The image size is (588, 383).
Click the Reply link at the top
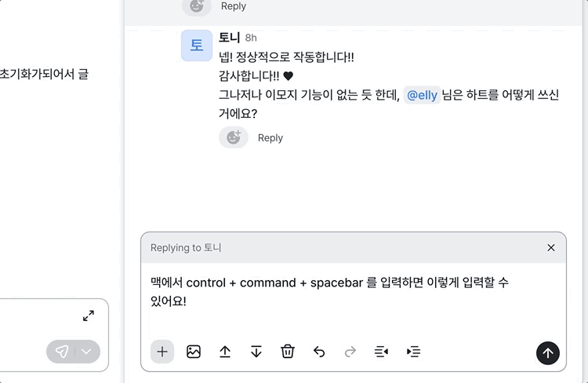[234, 6]
